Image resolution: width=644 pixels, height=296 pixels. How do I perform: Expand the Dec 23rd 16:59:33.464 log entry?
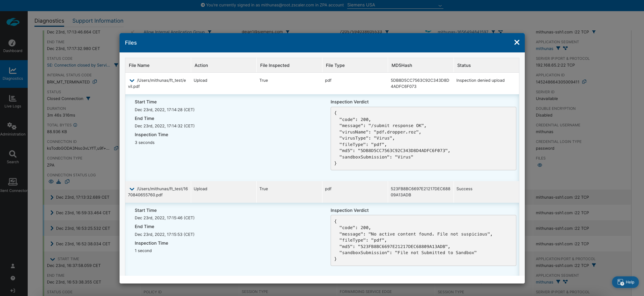click(52, 213)
